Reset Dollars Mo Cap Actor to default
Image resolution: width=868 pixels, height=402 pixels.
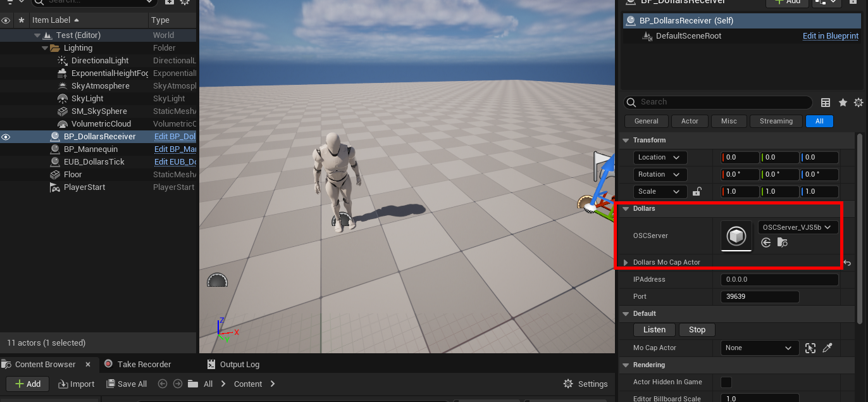point(847,263)
